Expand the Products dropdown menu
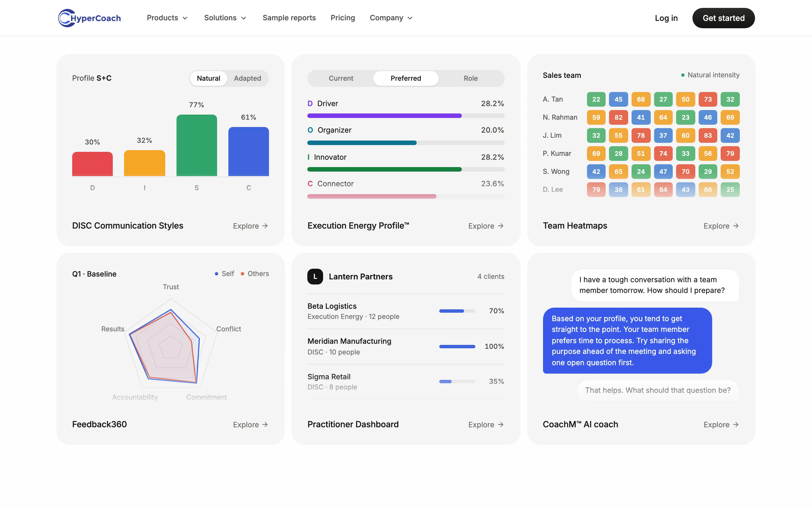The width and height of the screenshot is (812, 508). [x=167, y=18]
